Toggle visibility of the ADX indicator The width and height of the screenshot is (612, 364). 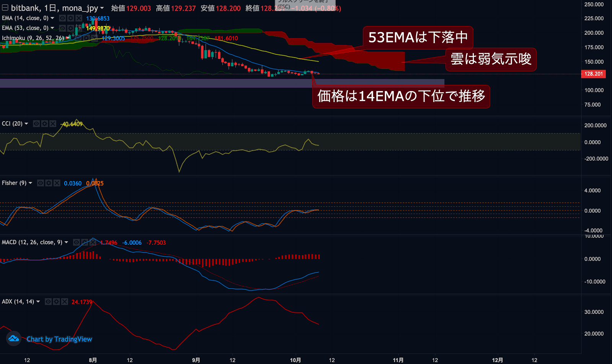[48, 302]
